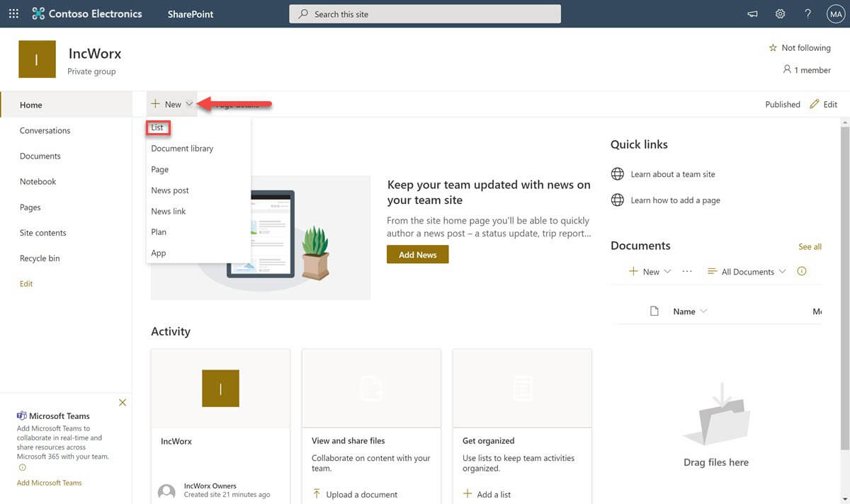The height and width of the screenshot is (504, 850).
Task: Click See all in Documents
Action: click(810, 246)
